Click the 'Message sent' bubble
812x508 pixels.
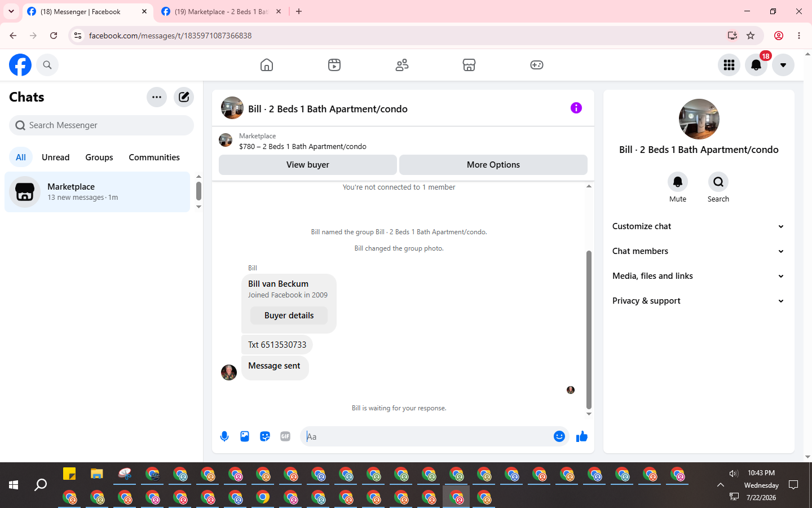point(275,367)
